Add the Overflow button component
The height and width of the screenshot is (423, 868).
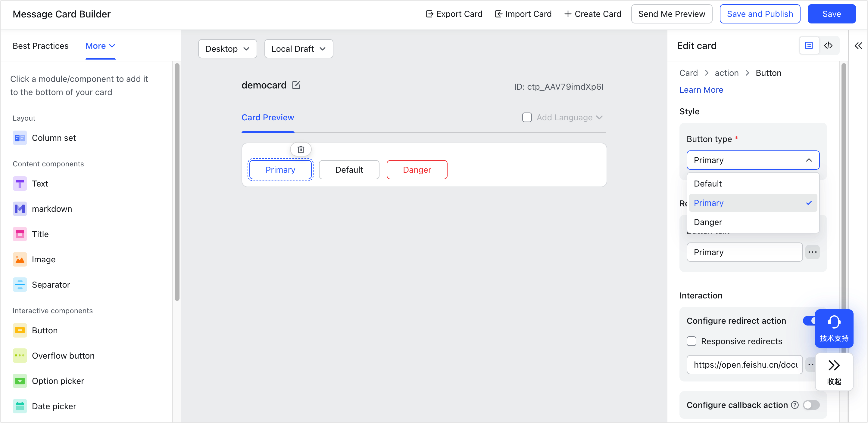coord(54,355)
